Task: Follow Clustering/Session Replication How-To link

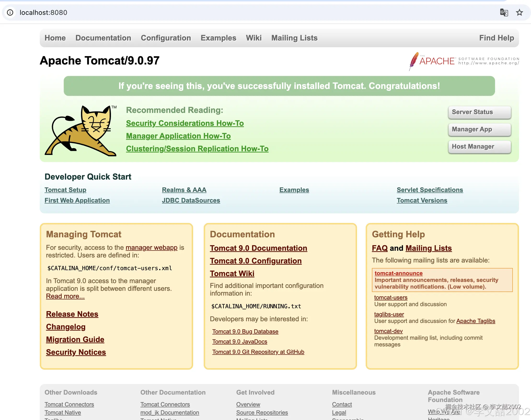Action: coord(197,149)
